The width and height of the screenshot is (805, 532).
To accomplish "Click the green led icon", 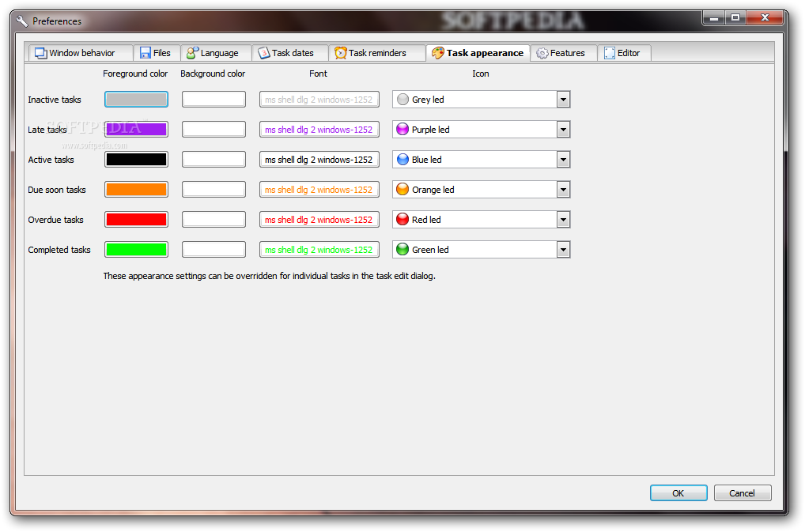I will click(403, 250).
